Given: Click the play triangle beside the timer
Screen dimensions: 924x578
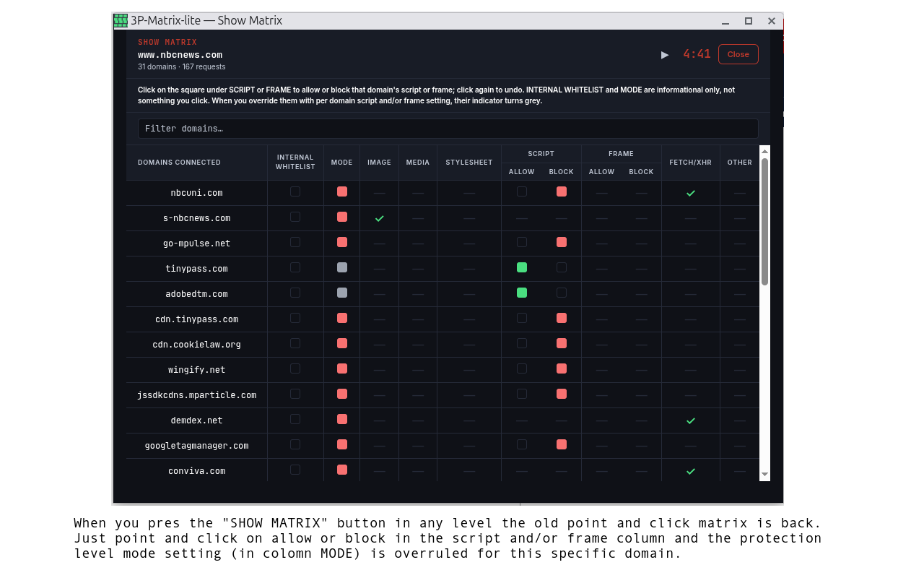Looking at the screenshot, I should pyautogui.click(x=665, y=54).
